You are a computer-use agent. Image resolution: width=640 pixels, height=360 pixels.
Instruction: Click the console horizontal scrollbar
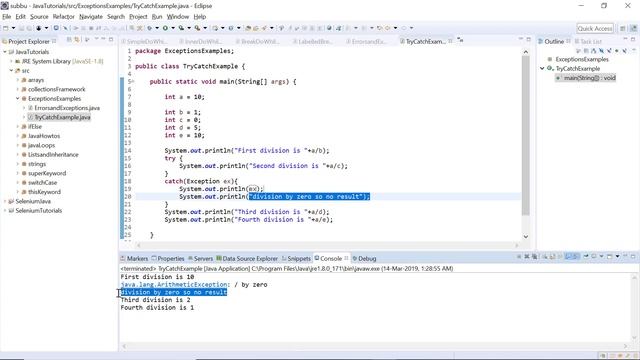pos(376,346)
